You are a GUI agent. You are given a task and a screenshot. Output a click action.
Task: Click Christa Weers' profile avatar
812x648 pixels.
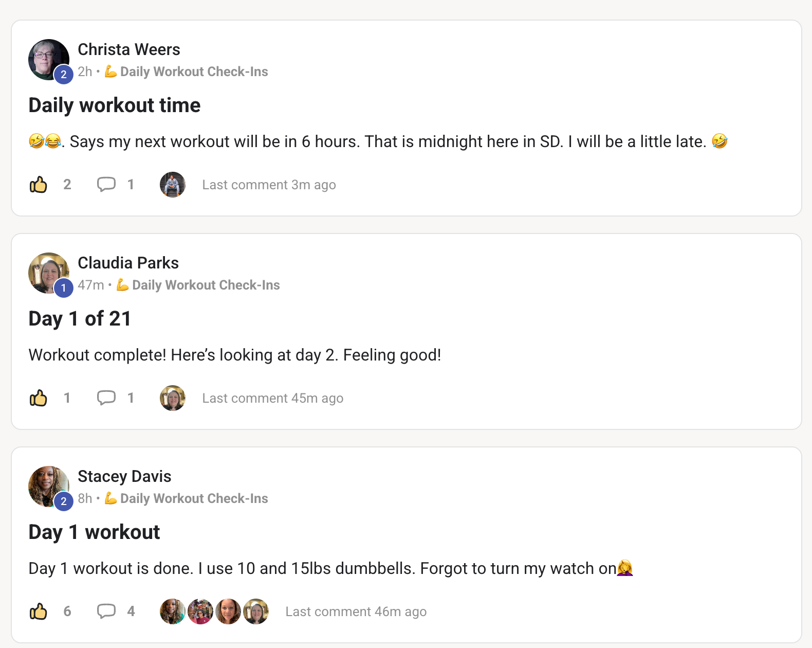tap(49, 60)
